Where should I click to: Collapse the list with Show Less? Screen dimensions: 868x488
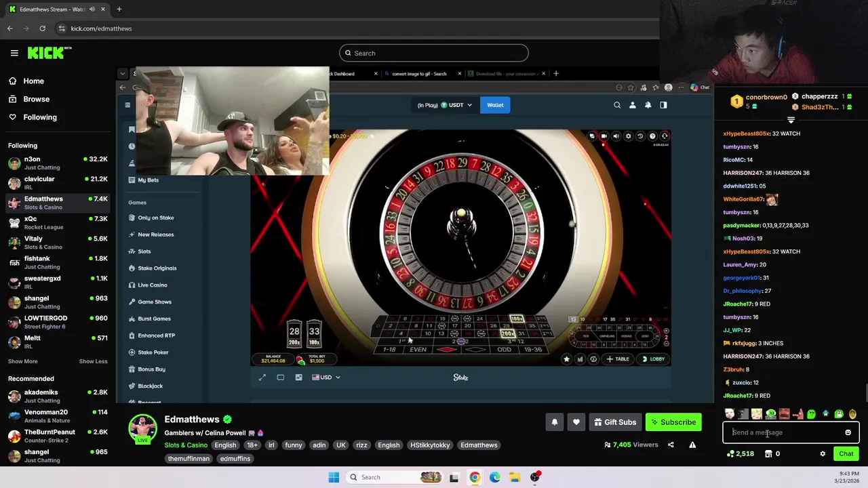coord(93,361)
